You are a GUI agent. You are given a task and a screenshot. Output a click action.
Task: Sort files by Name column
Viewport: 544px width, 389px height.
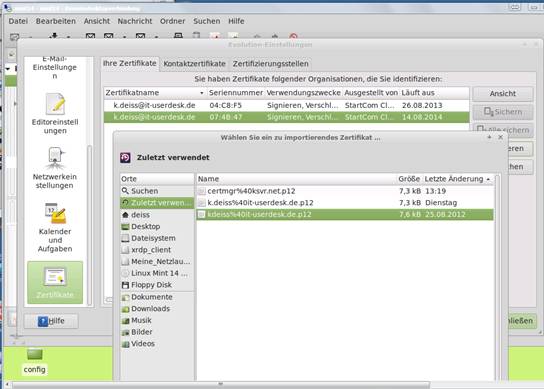pos(297,179)
